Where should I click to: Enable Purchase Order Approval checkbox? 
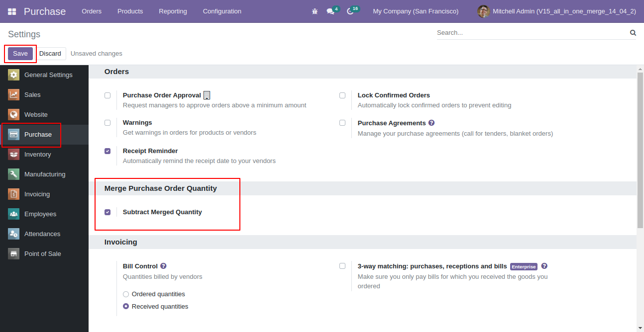(x=107, y=95)
